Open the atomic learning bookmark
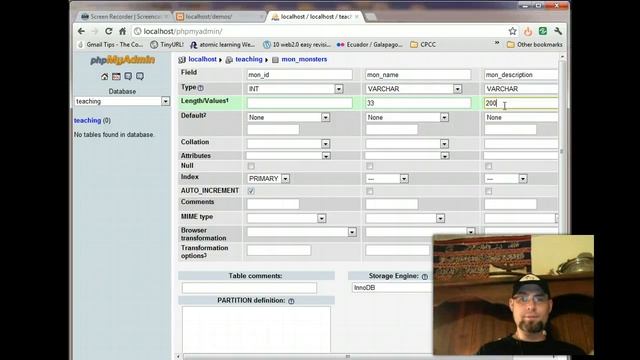The width and height of the screenshot is (640, 360). (x=222, y=44)
